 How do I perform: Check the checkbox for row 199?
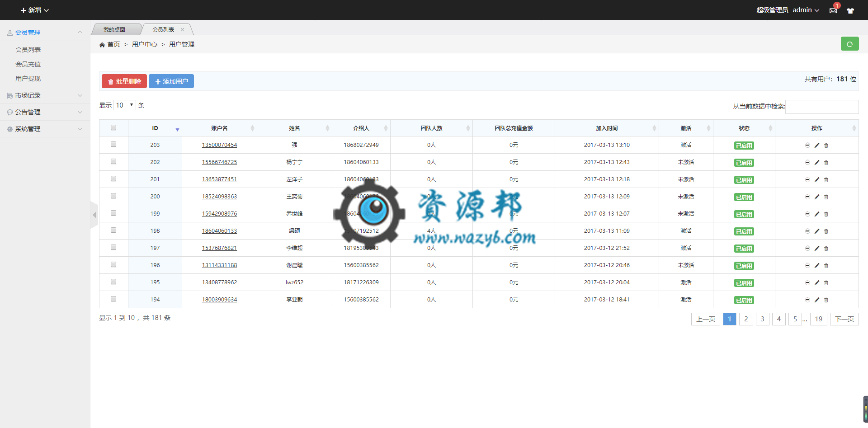point(113,213)
